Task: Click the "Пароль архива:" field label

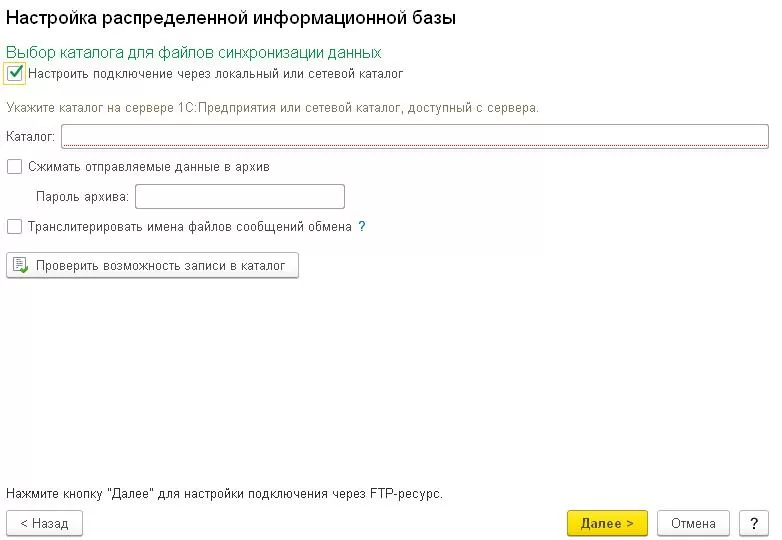Action: pos(82,196)
